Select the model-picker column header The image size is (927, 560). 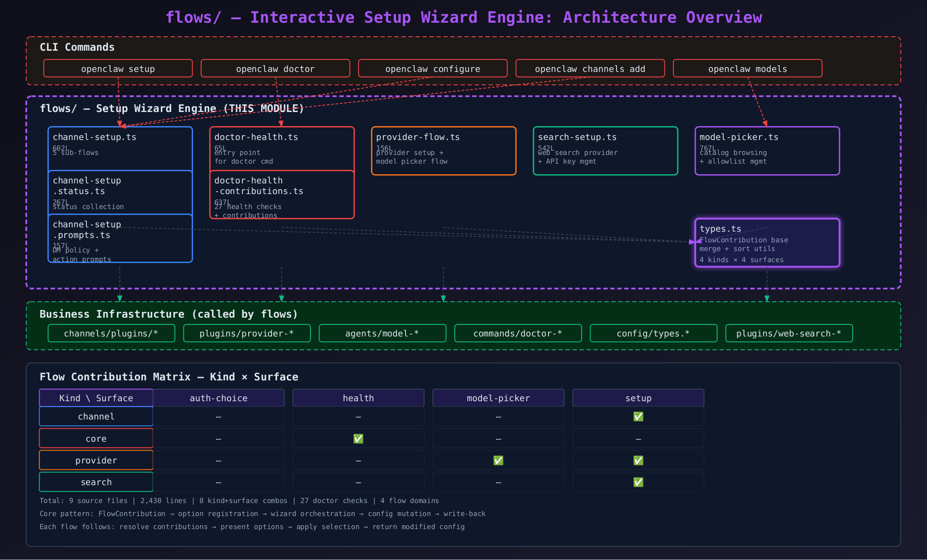coord(498,398)
